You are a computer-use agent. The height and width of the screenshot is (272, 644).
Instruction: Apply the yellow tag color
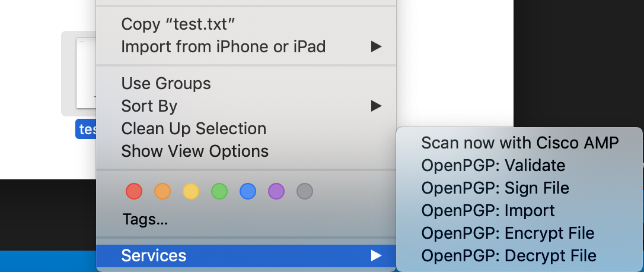click(x=190, y=191)
